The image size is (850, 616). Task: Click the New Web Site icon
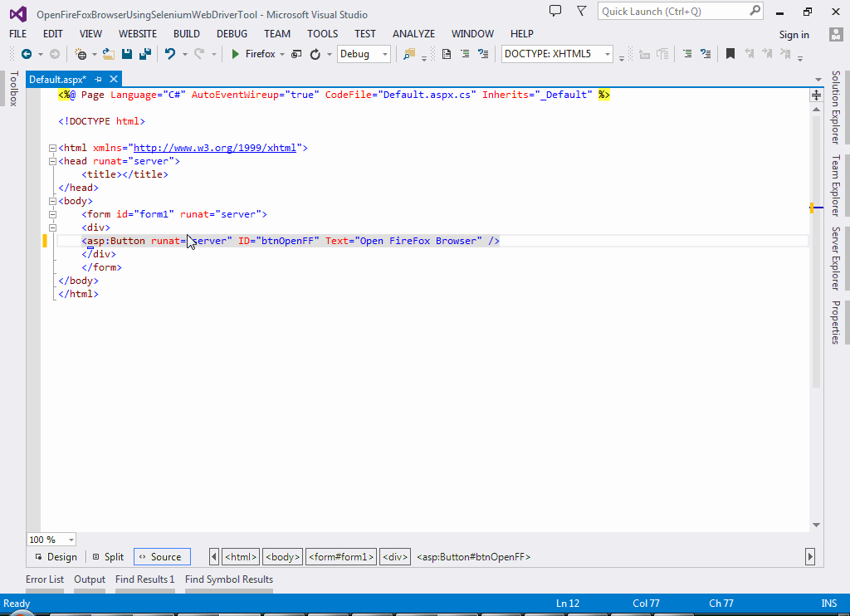click(81, 54)
